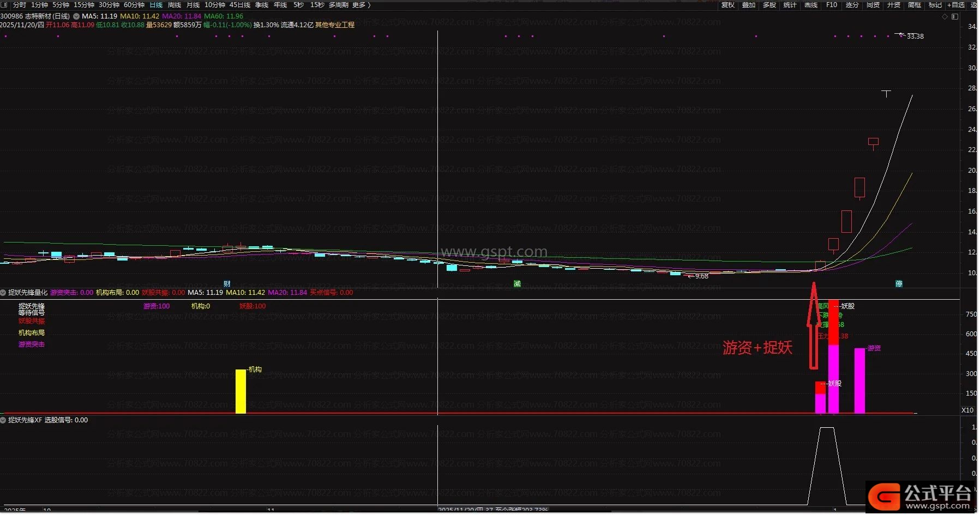The height and width of the screenshot is (515, 980).
Task: Expand the 捉妖先锋XF indicator dropdown
Action: (3, 420)
